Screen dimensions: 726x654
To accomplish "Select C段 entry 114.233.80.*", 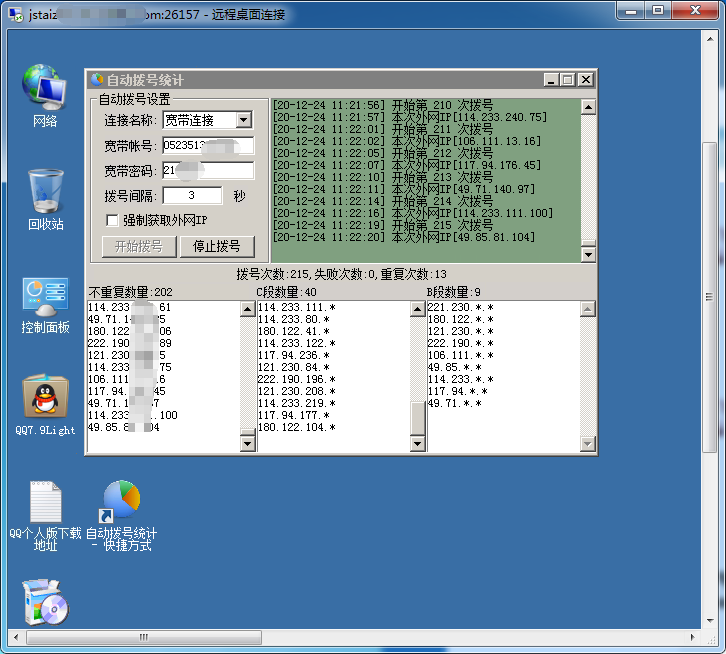I will tap(294, 319).
